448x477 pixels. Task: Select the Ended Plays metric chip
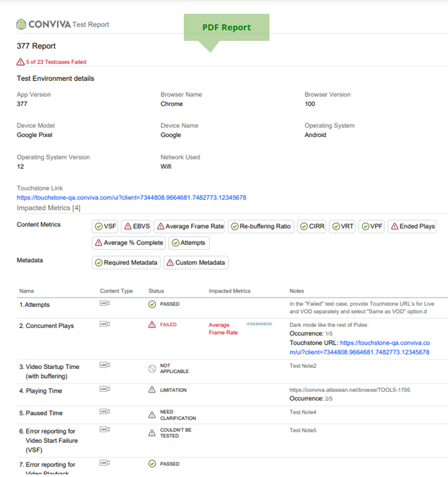click(412, 226)
